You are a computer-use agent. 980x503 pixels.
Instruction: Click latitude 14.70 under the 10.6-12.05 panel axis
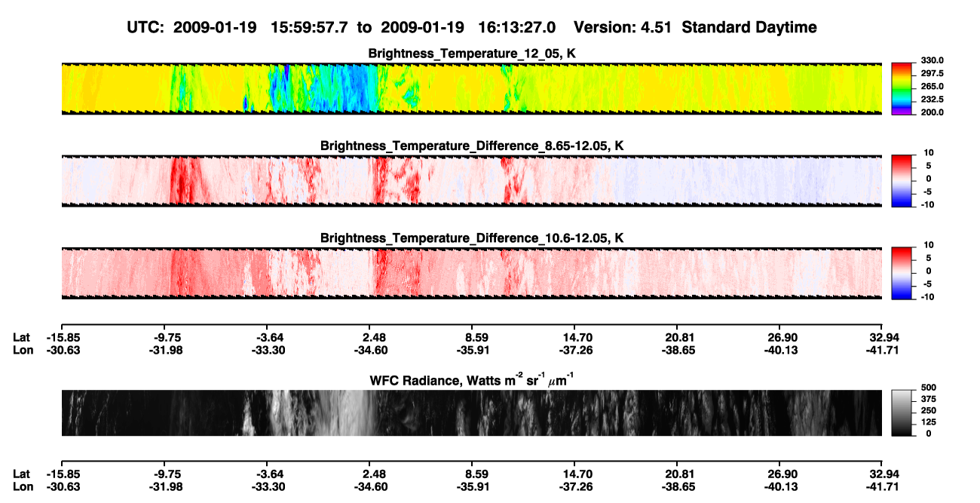pos(574,338)
